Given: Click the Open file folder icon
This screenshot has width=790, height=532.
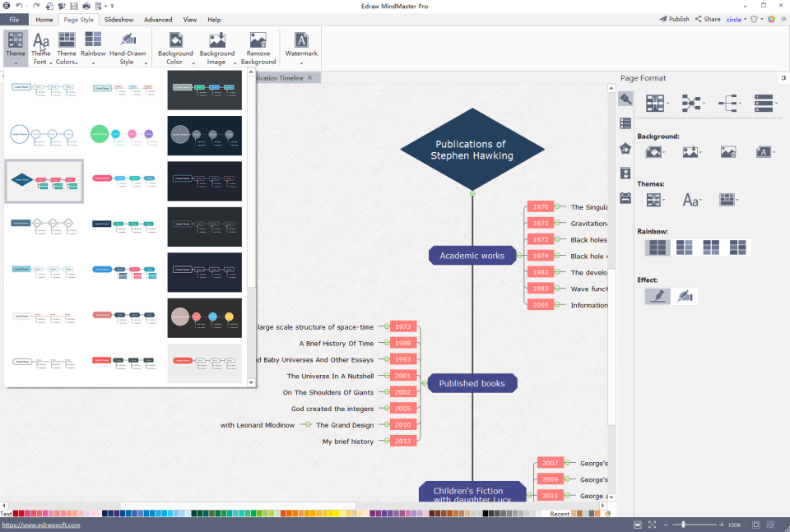Looking at the screenshot, I should (x=62, y=6).
